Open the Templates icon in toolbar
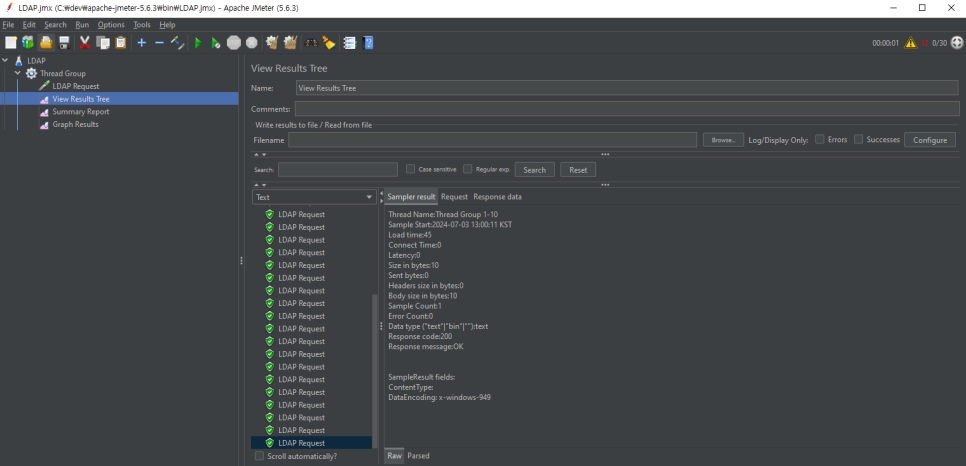 point(28,43)
